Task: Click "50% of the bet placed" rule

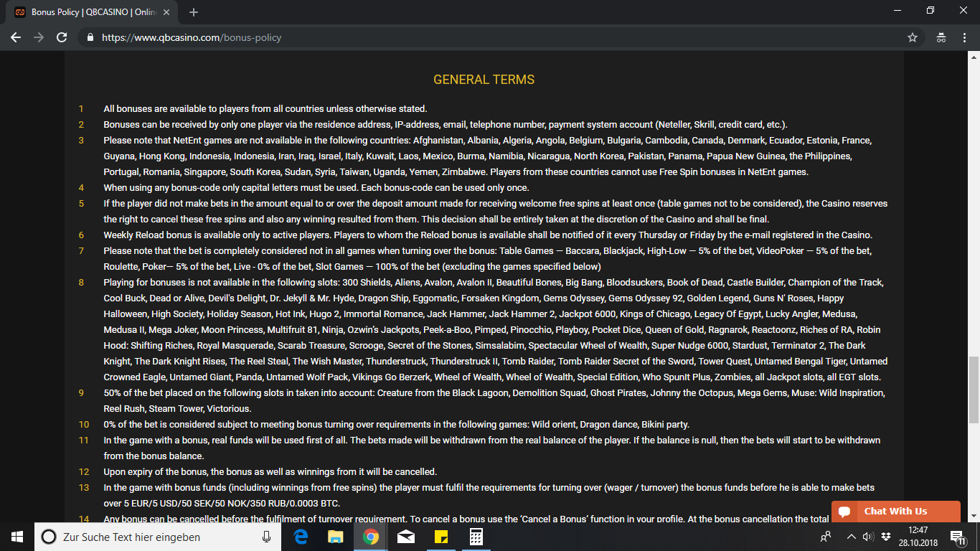Action: [x=494, y=401]
